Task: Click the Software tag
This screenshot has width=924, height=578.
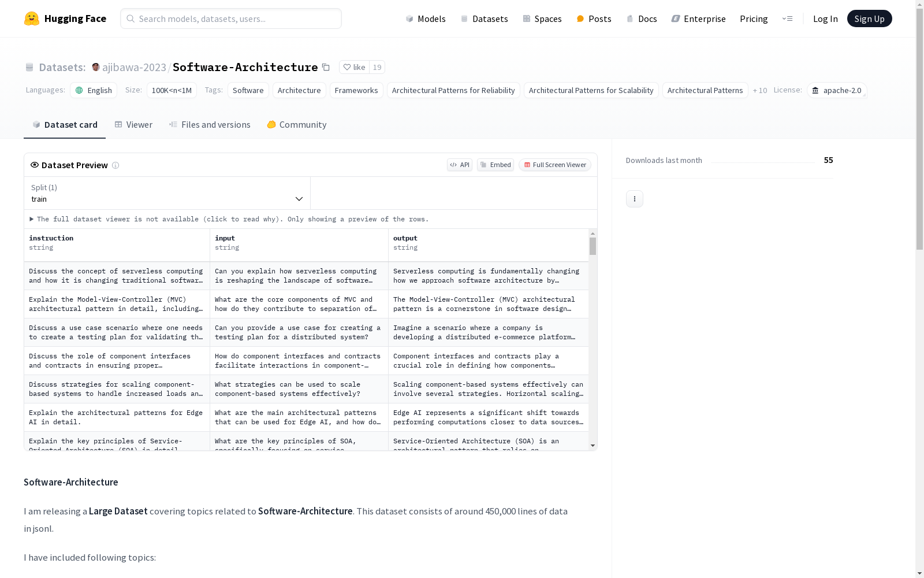Action: click(x=248, y=90)
